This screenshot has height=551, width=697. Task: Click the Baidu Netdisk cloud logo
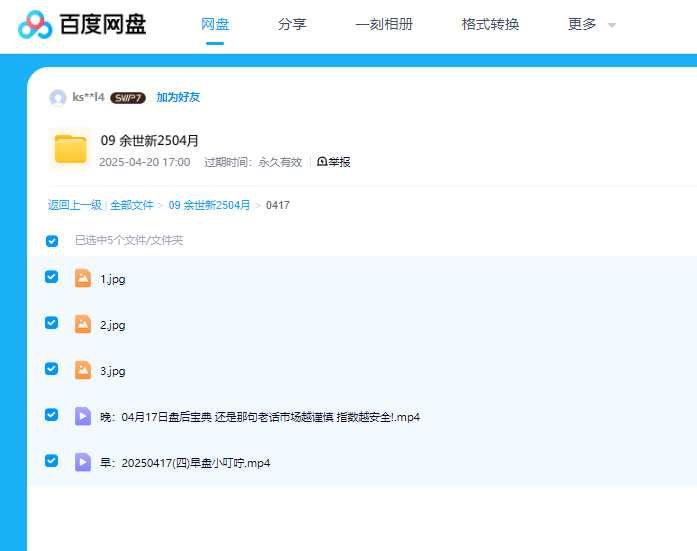pos(35,25)
